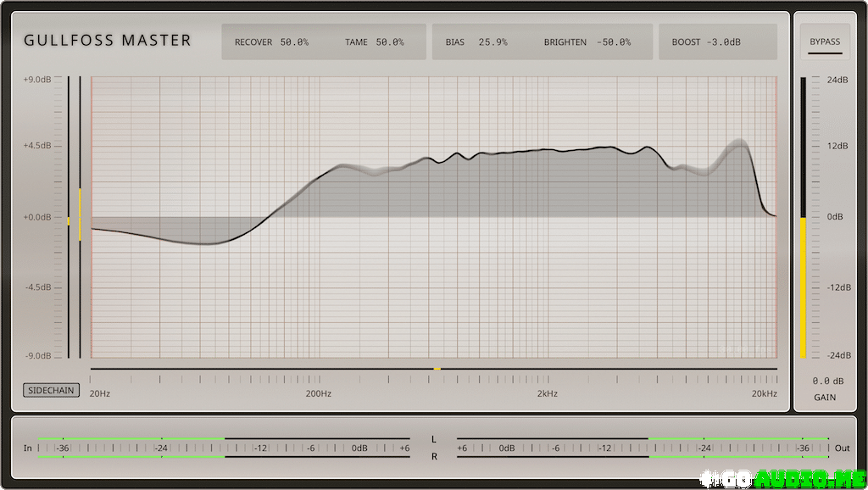Click the yellow GAIN meter bar

pyautogui.click(x=803, y=287)
